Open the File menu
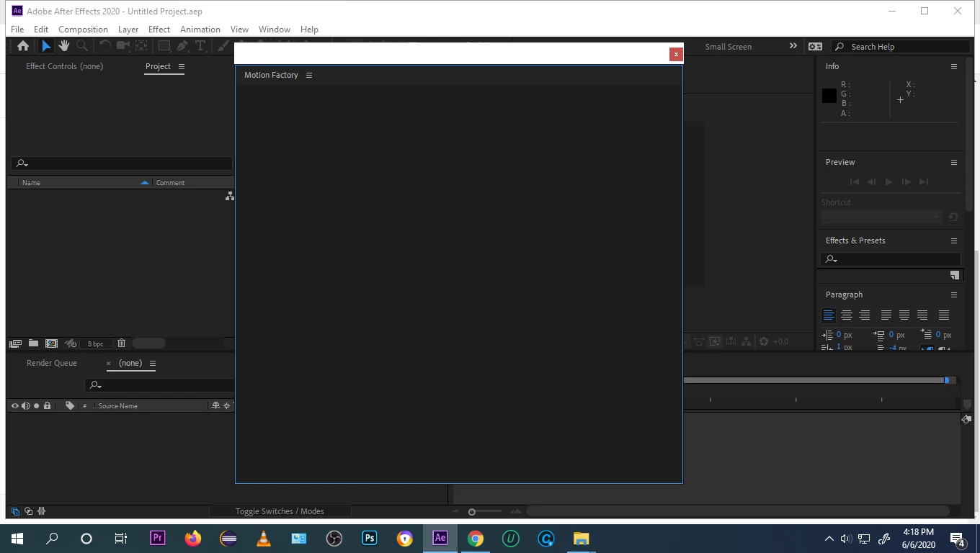Image resolution: width=980 pixels, height=553 pixels. (17, 30)
